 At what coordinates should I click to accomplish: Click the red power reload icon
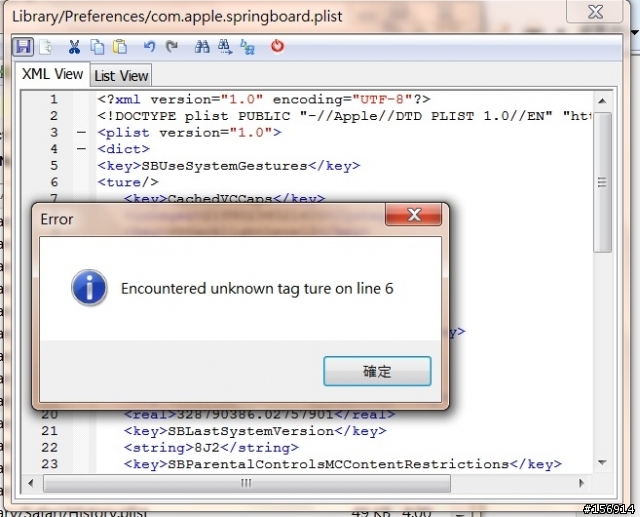click(x=278, y=46)
